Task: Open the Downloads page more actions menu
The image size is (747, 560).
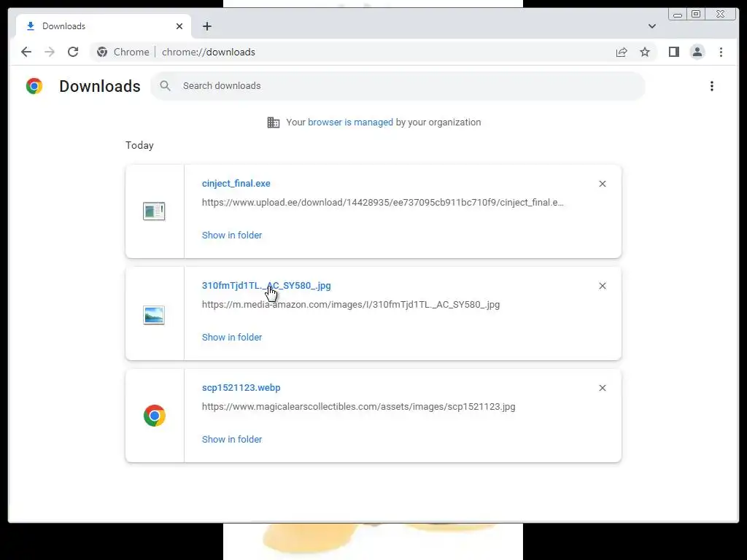Action: click(x=712, y=86)
